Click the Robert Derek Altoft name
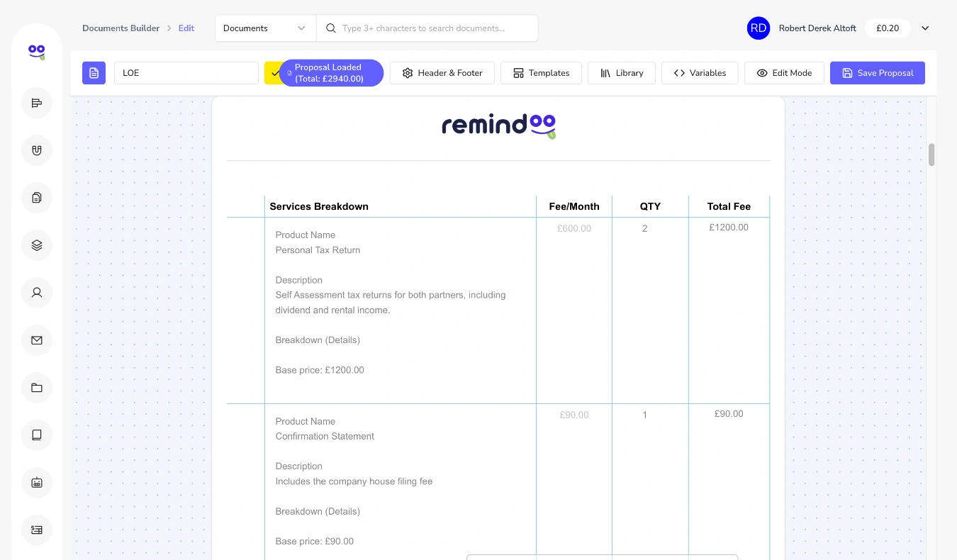957x560 pixels. [817, 28]
